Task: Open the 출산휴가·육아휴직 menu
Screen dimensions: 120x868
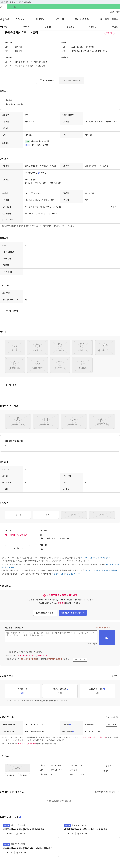Action: click(x=109, y=19)
